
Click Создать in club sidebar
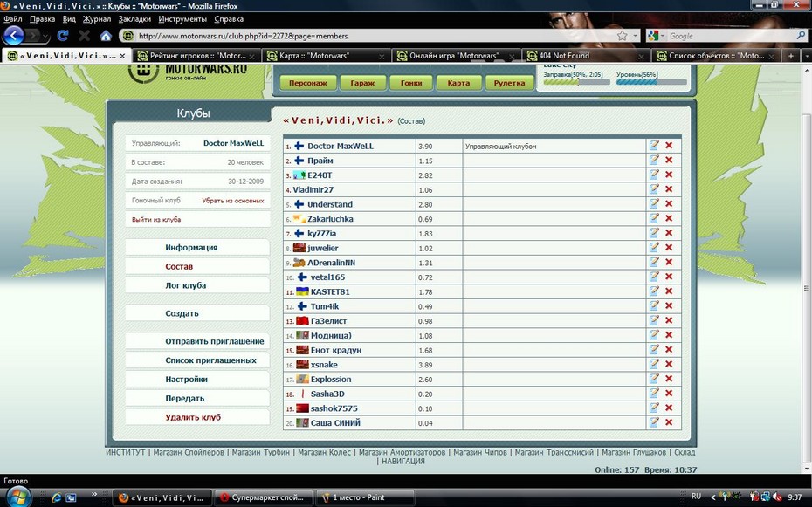[x=182, y=313]
